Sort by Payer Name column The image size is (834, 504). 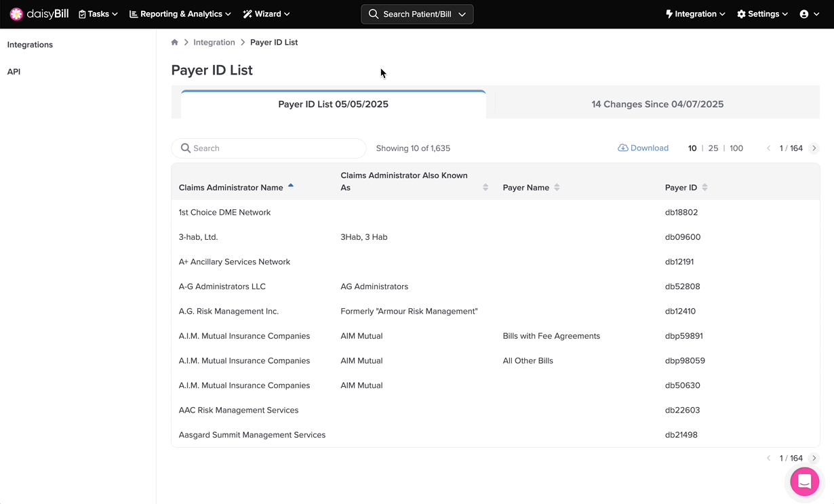[531, 188]
